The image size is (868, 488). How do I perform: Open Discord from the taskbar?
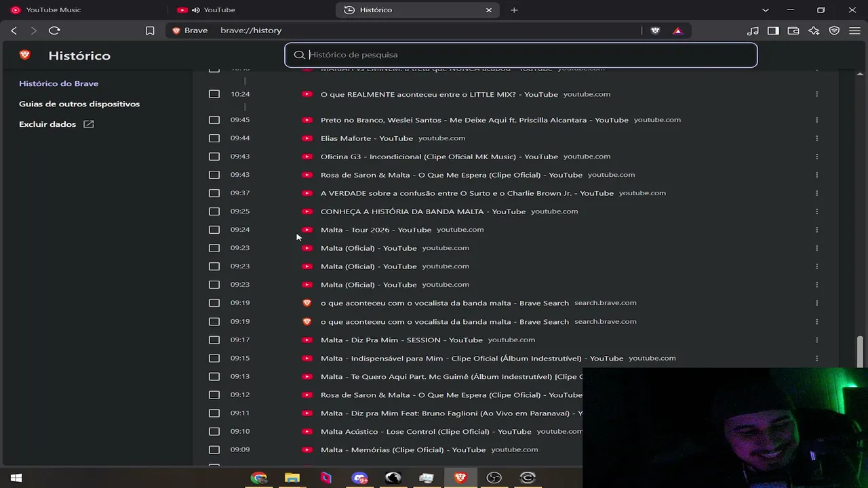(359, 478)
